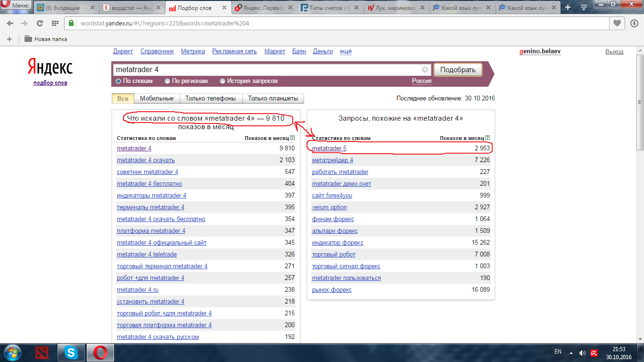Viewport: 644px width, 362px height.
Task: Open a new tab with the plus button
Action: 568,7
